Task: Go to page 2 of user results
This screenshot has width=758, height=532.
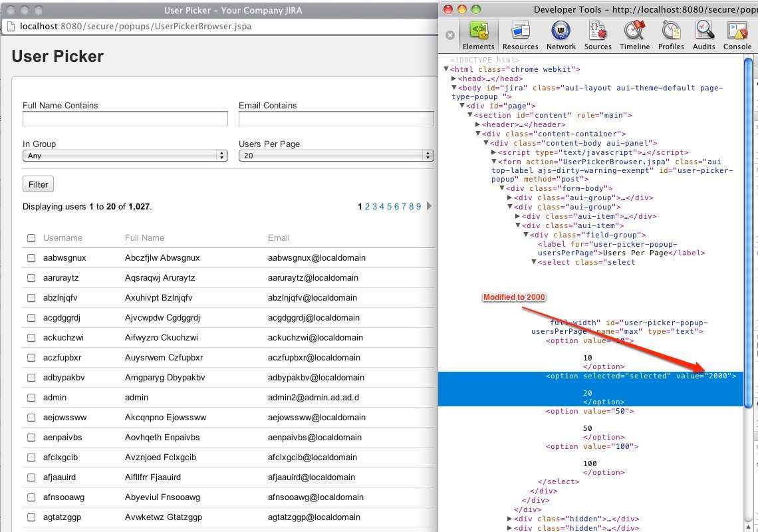Action: [368, 207]
